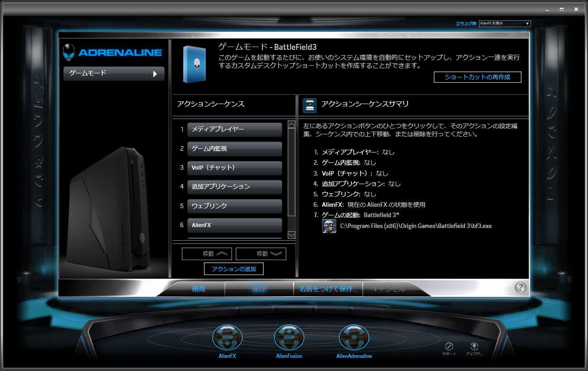Image resolution: width=588 pixels, height=371 pixels.
Task: Click the Alienware head logo
Action: pos(69,52)
